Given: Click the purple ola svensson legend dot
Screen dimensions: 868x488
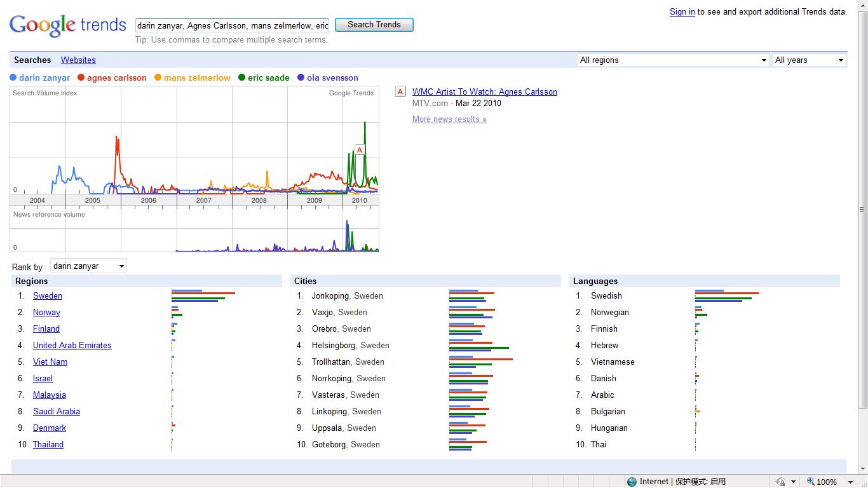Looking at the screenshot, I should pyautogui.click(x=301, y=78).
